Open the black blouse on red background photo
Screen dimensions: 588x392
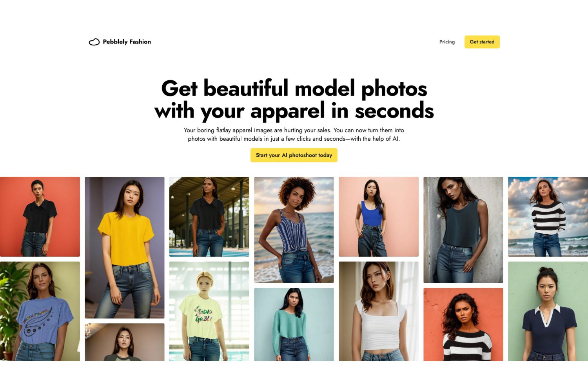tap(40, 217)
